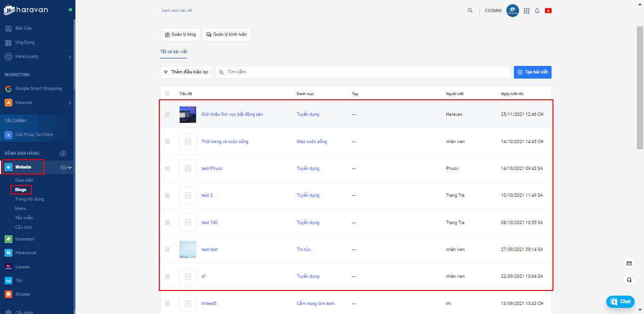Expand the HaraAds submenu arrow
This screenshot has height=314, width=644.
coord(69,103)
